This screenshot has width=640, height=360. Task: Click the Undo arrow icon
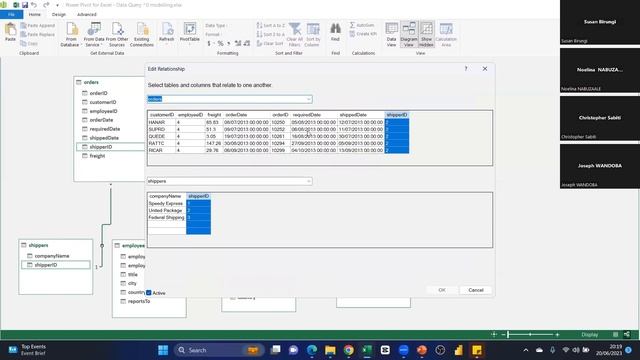pos(34,5)
